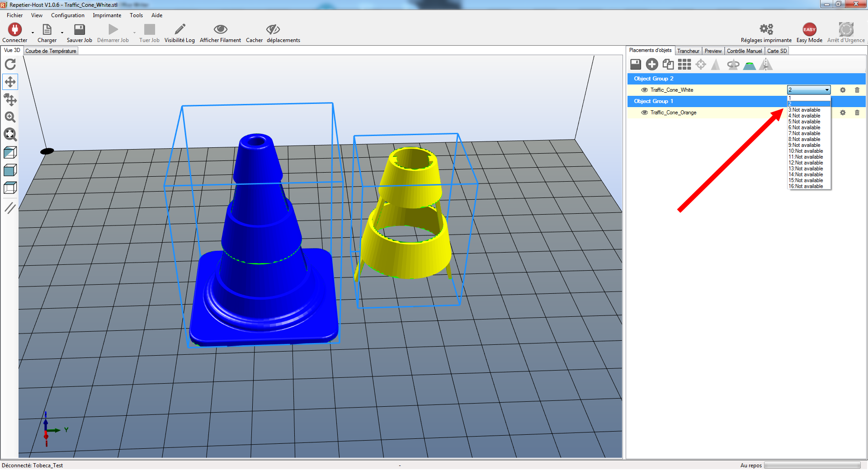Select the move object tool with truck
The height and width of the screenshot is (470, 868).
[10, 99]
